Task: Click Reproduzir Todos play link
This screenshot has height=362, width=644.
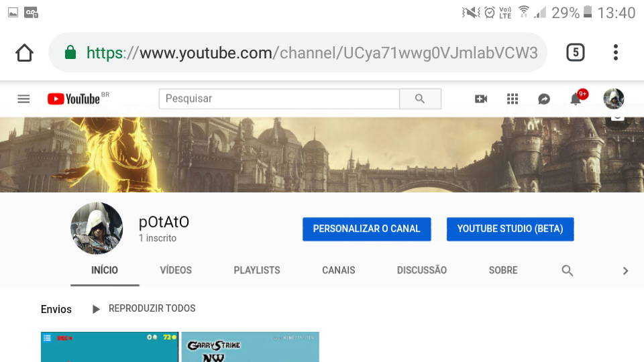Action: [144, 308]
